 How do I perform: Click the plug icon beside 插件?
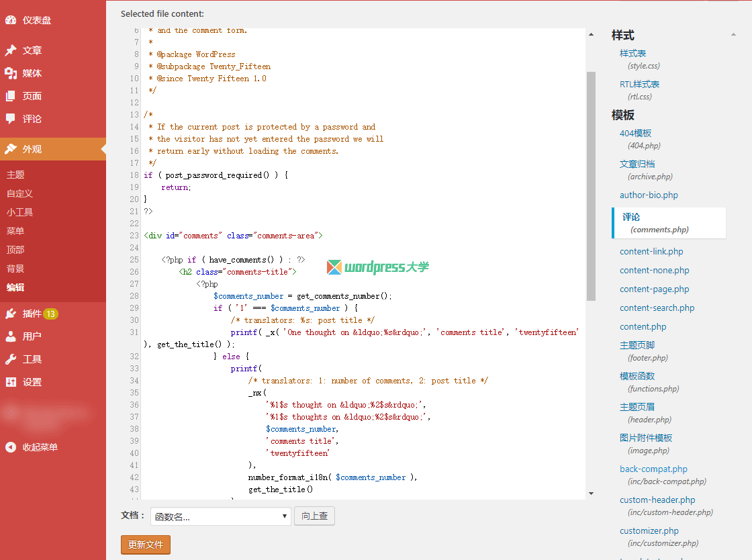[11, 314]
